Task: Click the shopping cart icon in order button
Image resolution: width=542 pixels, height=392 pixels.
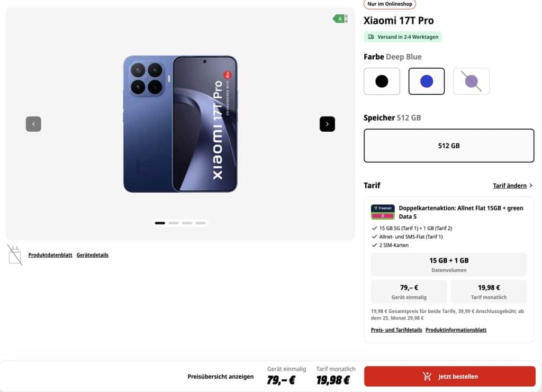Action: point(427,377)
